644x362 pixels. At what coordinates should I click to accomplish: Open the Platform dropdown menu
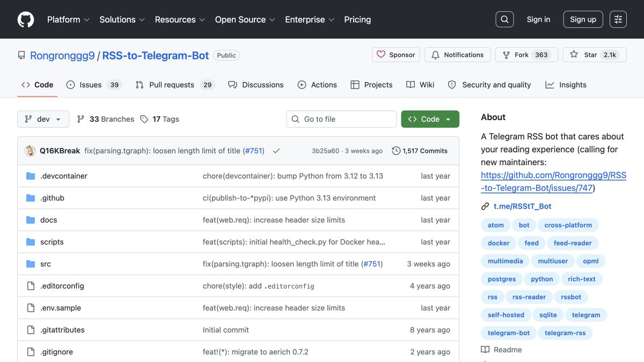68,19
